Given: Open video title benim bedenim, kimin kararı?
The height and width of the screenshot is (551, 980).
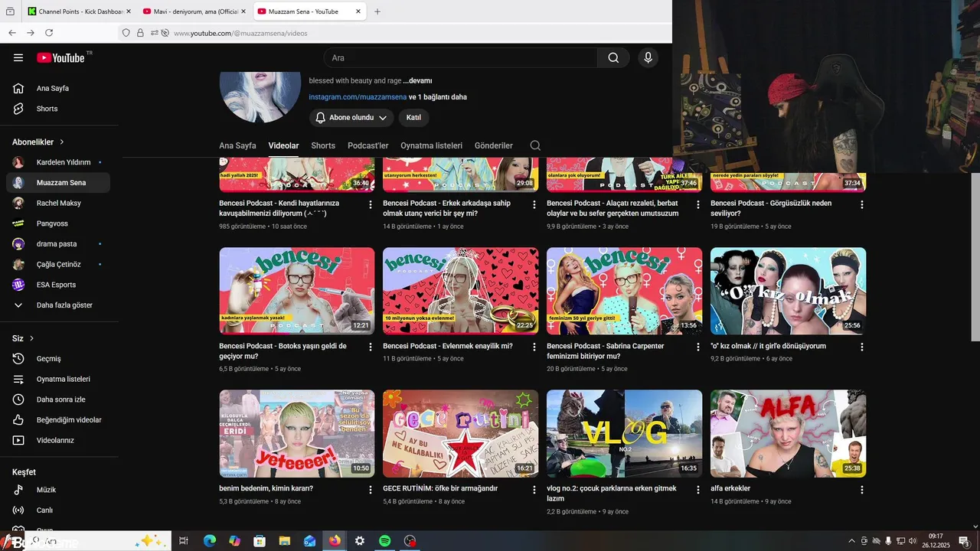Looking at the screenshot, I should [266, 488].
